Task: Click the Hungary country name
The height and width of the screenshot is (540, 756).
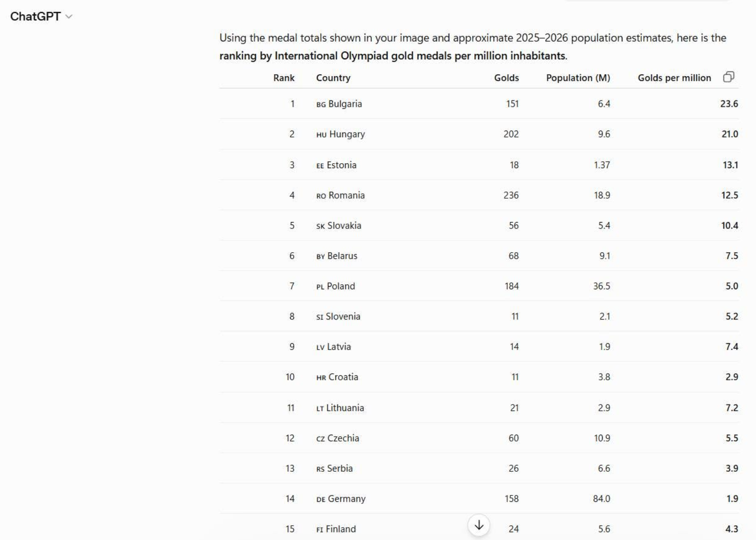Action: pos(347,134)
